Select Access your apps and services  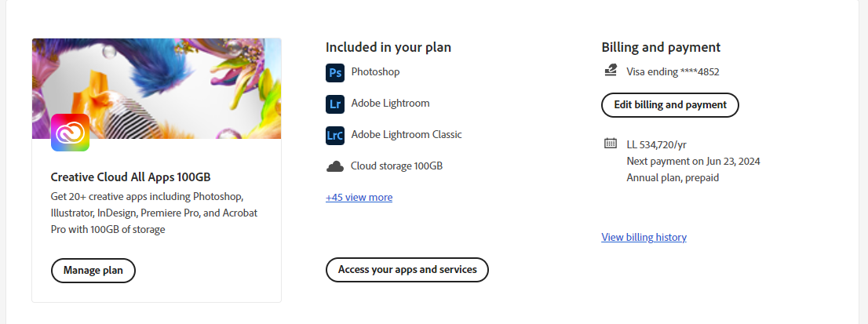[x=407, y=270]
